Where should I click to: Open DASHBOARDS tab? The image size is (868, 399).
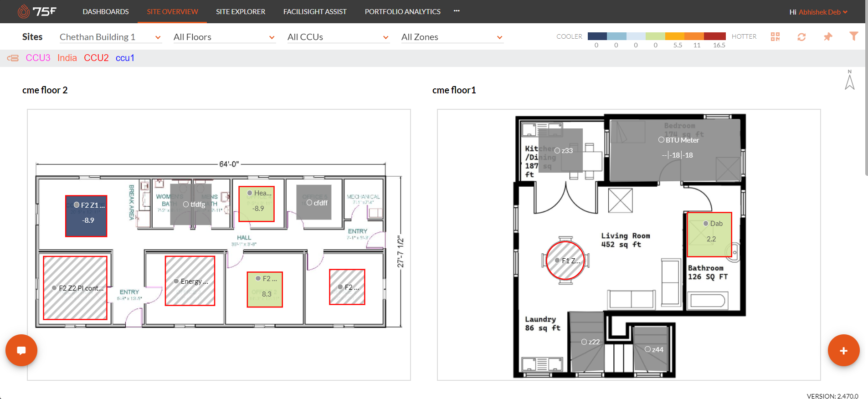(x=106, y=11)
